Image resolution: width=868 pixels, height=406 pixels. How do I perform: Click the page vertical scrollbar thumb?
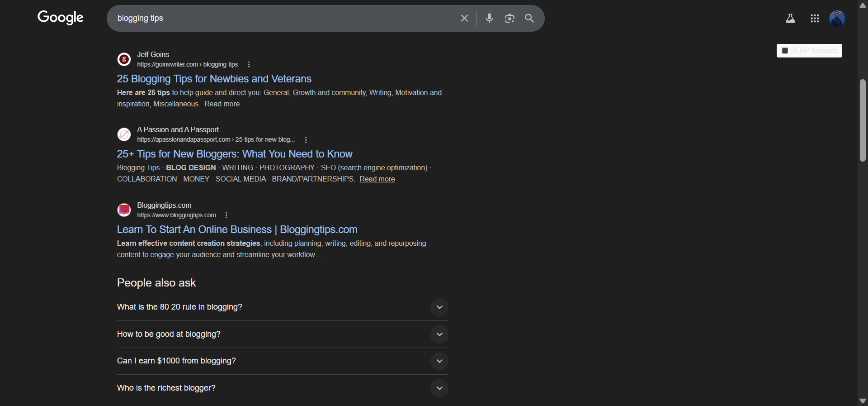coord(863,120)
